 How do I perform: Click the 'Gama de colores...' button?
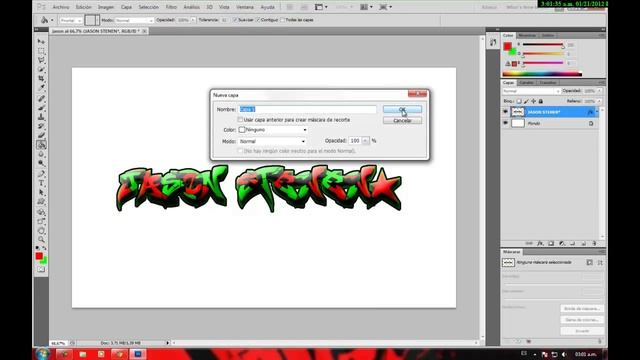582,320
